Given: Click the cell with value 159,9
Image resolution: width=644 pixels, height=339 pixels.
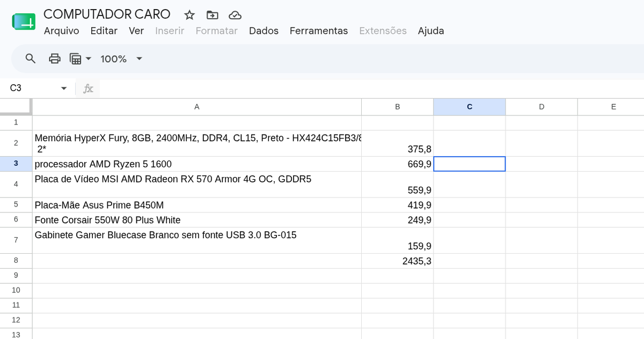Looking at the screenshot, I should click(x=398, y=240).
